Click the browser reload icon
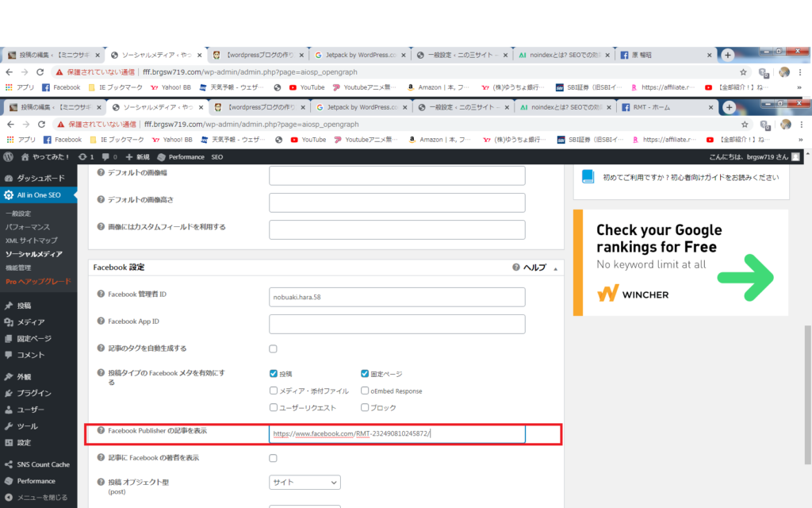This screenshot has height=508, width=812. coord(43,125)
